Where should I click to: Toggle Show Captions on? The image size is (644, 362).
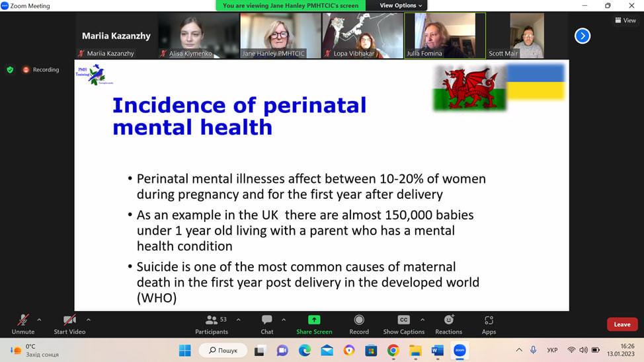tap(403, 320)
